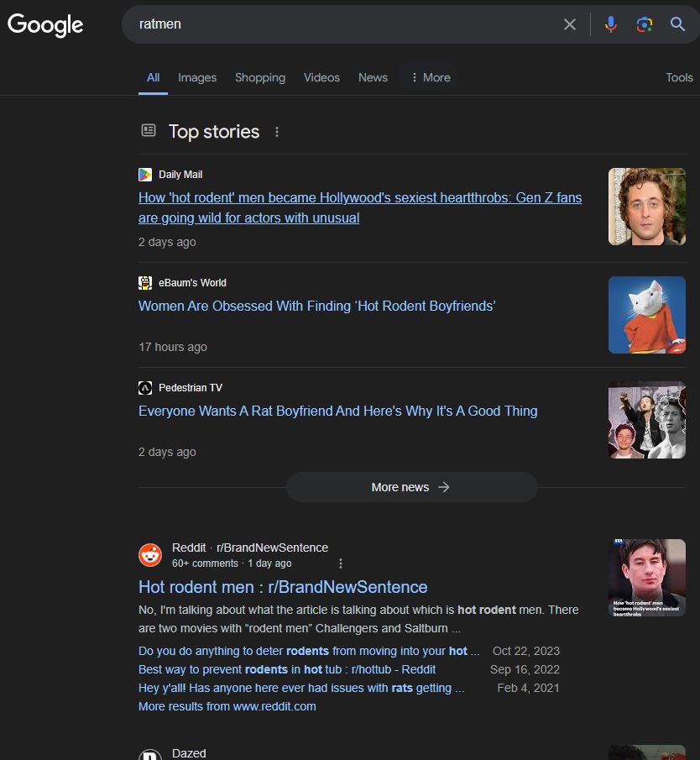Click the Daily Mail source favicon
The image size is (700, 760).
pyautogui.click(x=145, y=175)
